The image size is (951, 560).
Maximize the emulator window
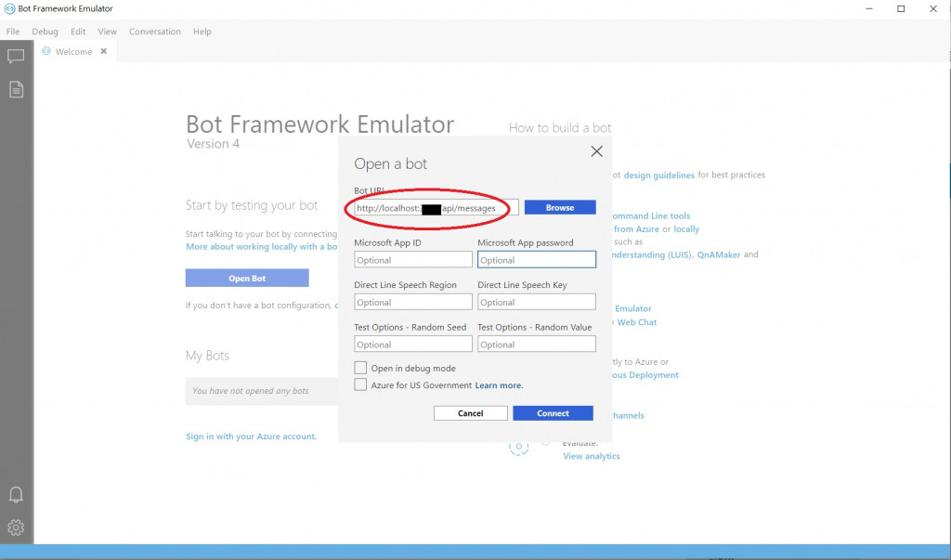(x=901, y=8)
